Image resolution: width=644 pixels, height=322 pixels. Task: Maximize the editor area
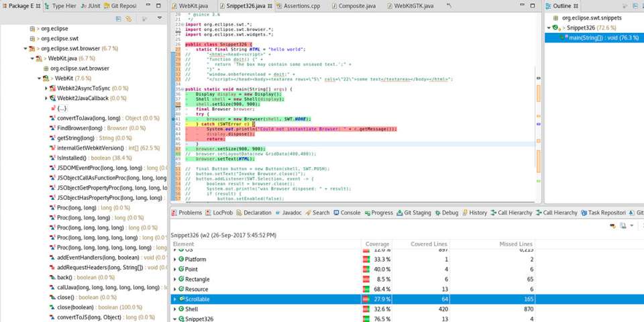click(x=533, y=6)
